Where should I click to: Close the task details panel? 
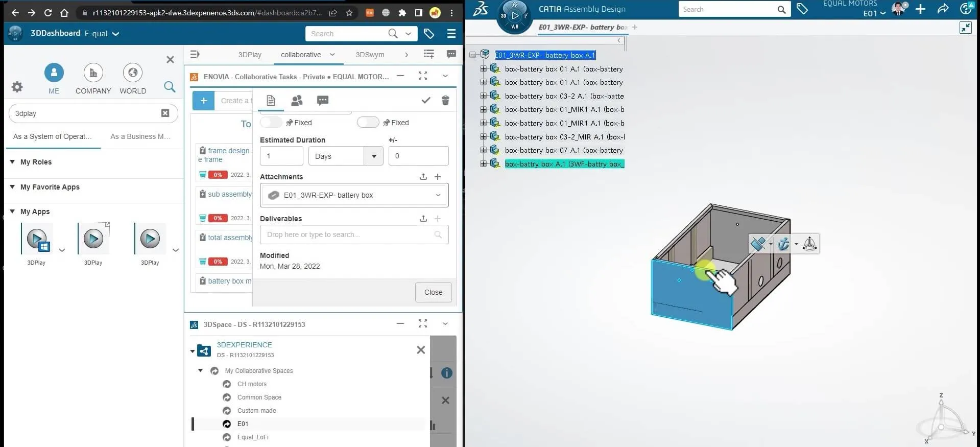pos(433,292)
